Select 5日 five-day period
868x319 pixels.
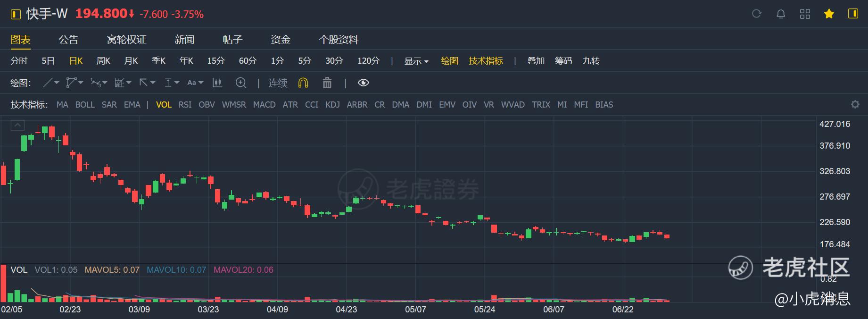tap(48, 61)
